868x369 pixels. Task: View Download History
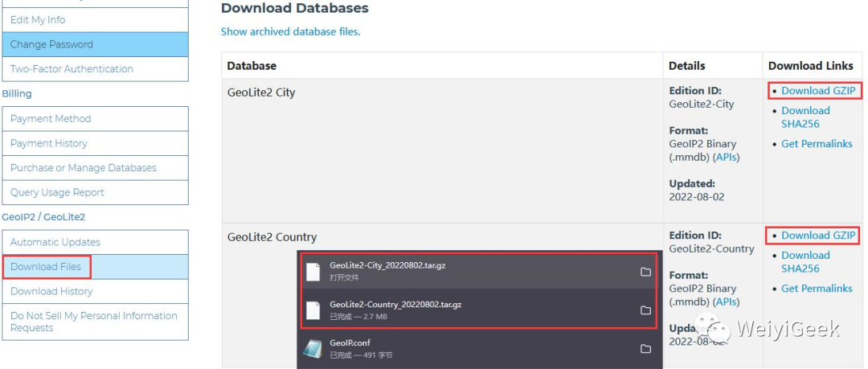click(95, 291)
